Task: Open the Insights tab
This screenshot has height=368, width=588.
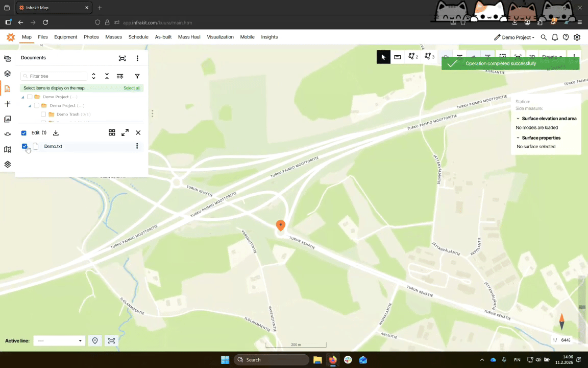Action: click(x=269, y=37)
